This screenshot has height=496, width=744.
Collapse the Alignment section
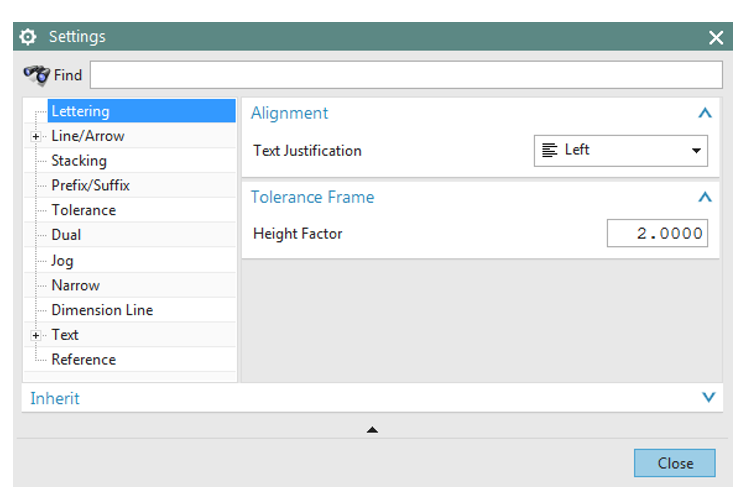click(x=705, y=113)
